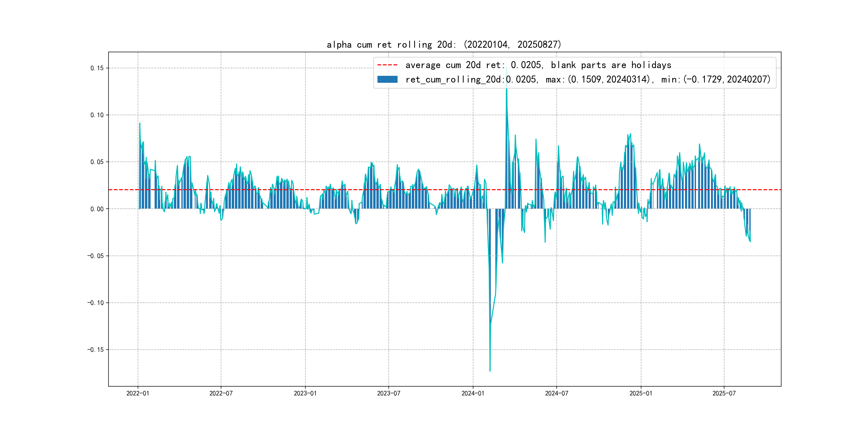Click the blue bar swatch in legend
The image size is (868, 434).
[x=387, y=80]
